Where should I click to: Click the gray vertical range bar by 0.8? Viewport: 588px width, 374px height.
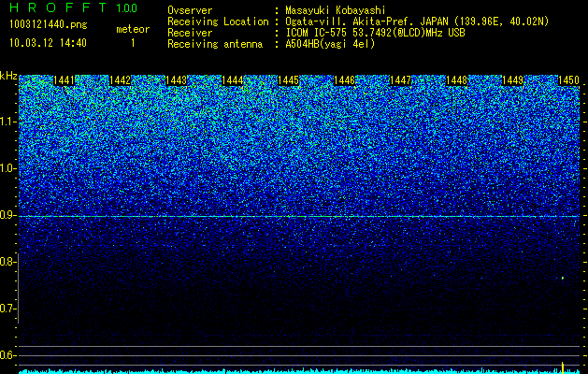pos(18,288)
